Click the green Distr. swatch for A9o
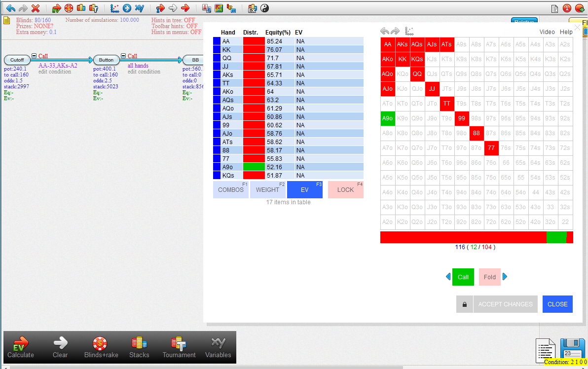Image resolution: width=588 pixels, height=369 pixels. pyautogui.click(x=254, y=167)
